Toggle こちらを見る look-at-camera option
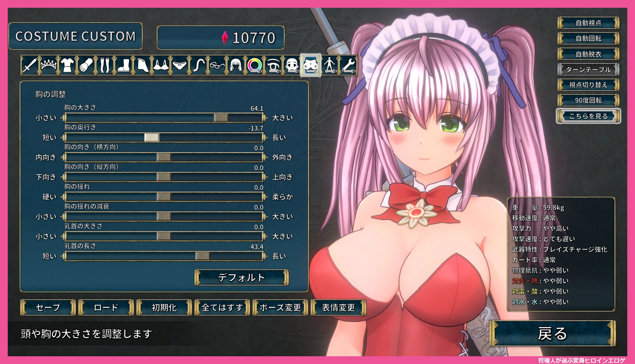 [588, 116]
